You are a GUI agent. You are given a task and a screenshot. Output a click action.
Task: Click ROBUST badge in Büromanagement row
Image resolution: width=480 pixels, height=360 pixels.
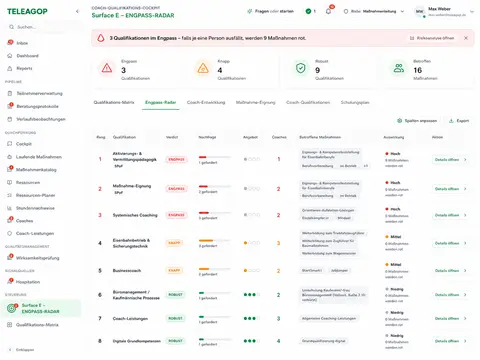pyautogui.click(x=175, y=295)
